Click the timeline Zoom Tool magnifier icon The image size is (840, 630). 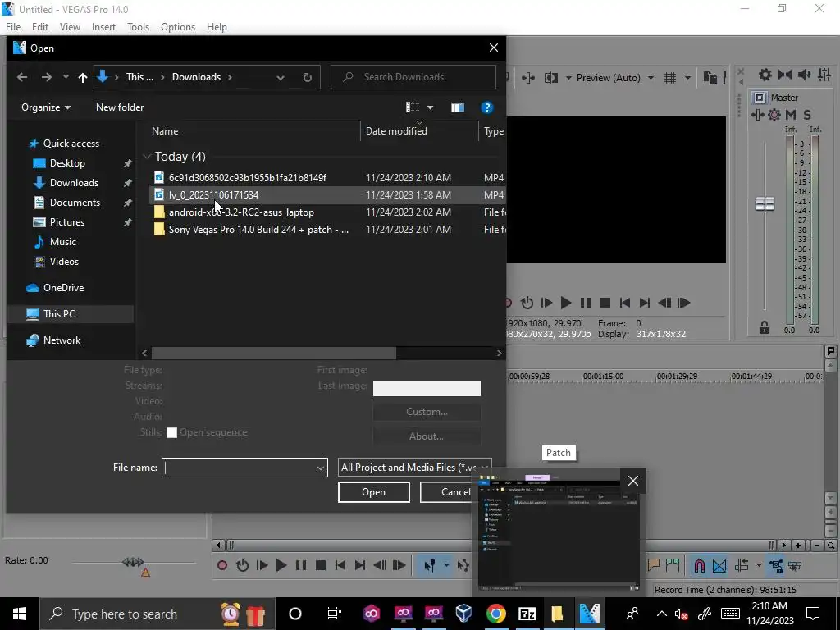click(x=830, y=546)
